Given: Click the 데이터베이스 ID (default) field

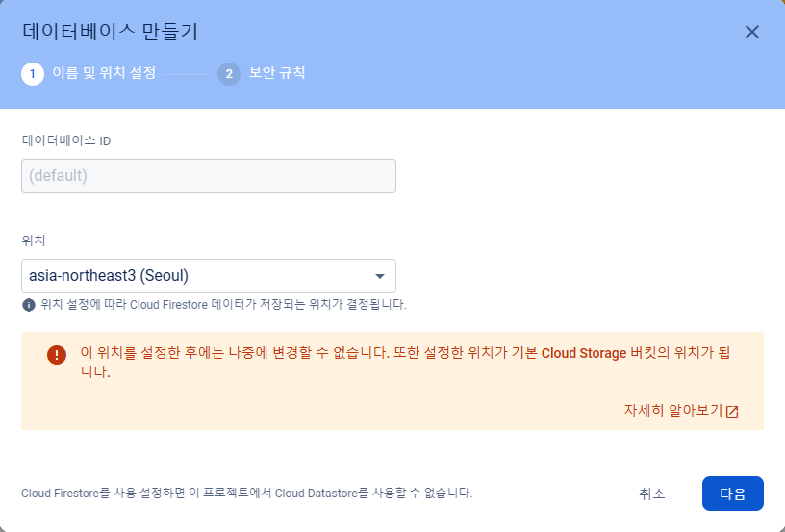Looking at the screenshot, I should coord(208,176).
